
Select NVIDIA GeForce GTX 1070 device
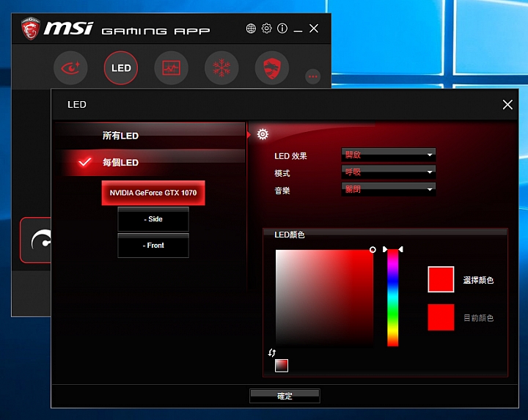153,193
